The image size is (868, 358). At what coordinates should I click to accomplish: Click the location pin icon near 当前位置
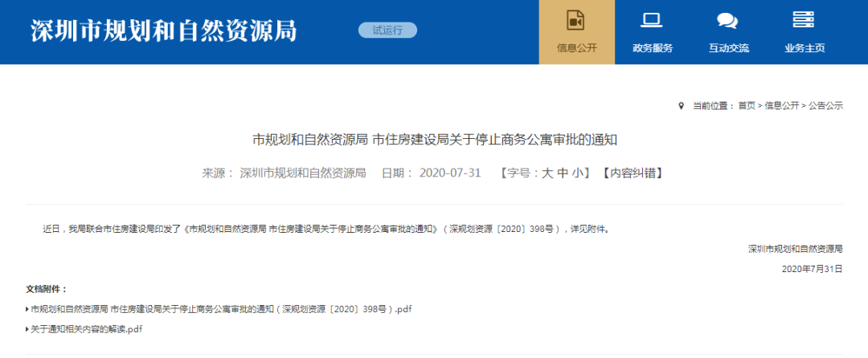682,105
